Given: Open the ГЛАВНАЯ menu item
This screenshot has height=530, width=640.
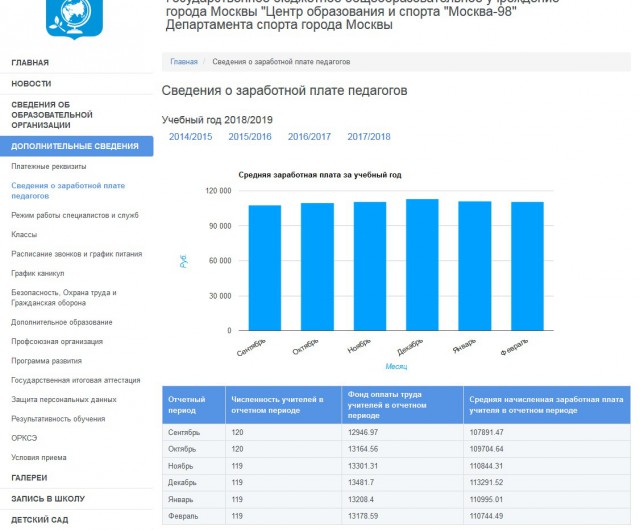Looking at the screenshot, I should coord(30,62).
